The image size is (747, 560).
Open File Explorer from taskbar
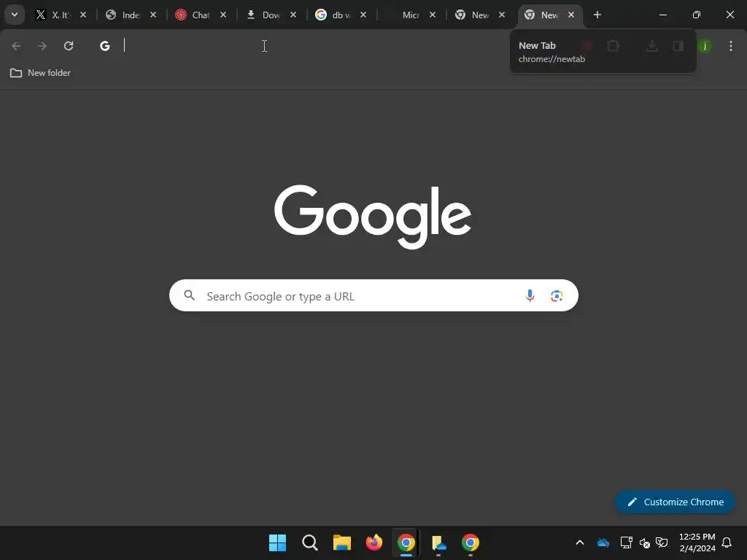tap(341, 542)
